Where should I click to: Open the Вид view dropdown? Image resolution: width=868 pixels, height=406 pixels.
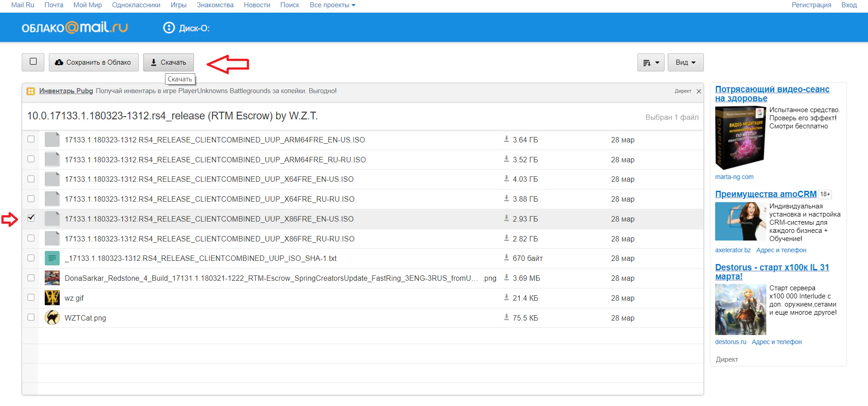coord(686,62)
